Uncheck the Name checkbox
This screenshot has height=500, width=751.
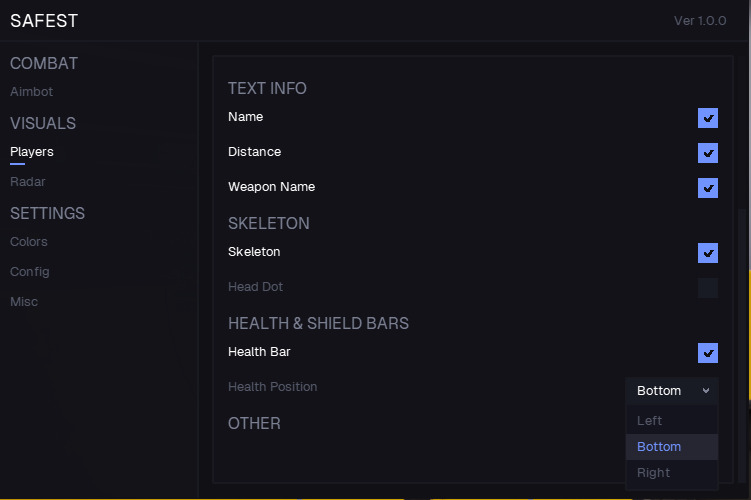point(708,118)
